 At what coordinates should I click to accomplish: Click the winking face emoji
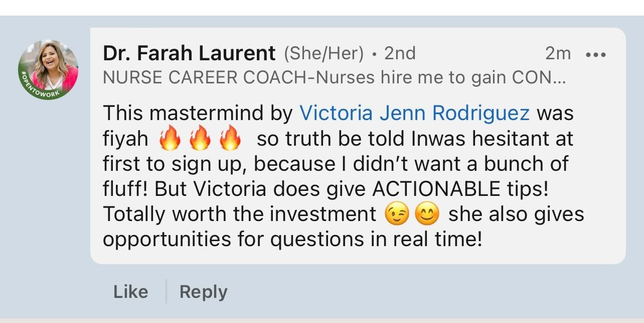(x=396, y=215)
